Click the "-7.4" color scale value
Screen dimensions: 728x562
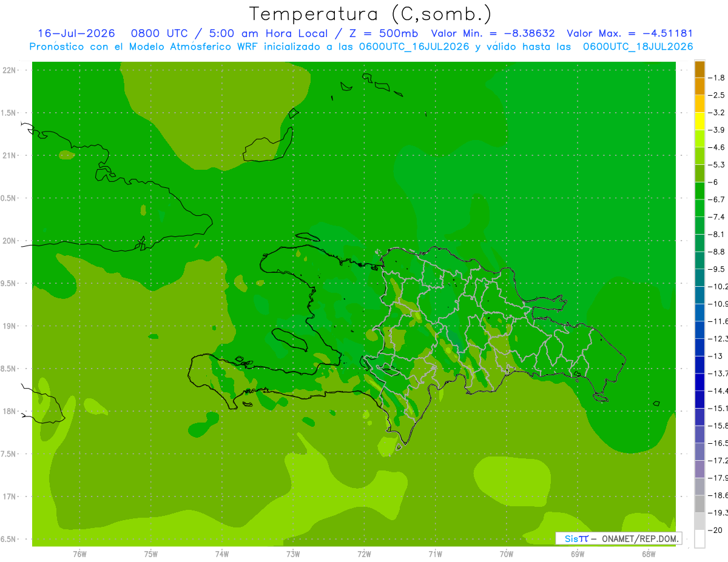(716, 217)
